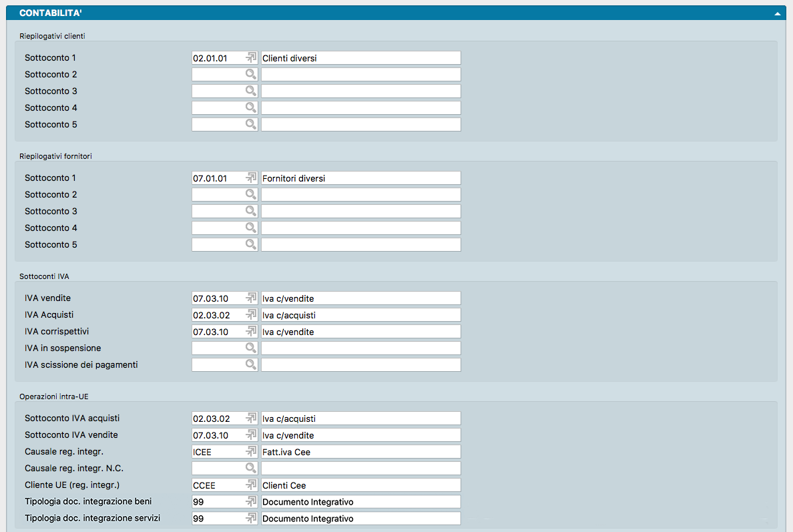Image resolution: width=793 pixels, height=532 pixels.
Task: Click the CONTABILITA' header title
Action: (51, 13)
